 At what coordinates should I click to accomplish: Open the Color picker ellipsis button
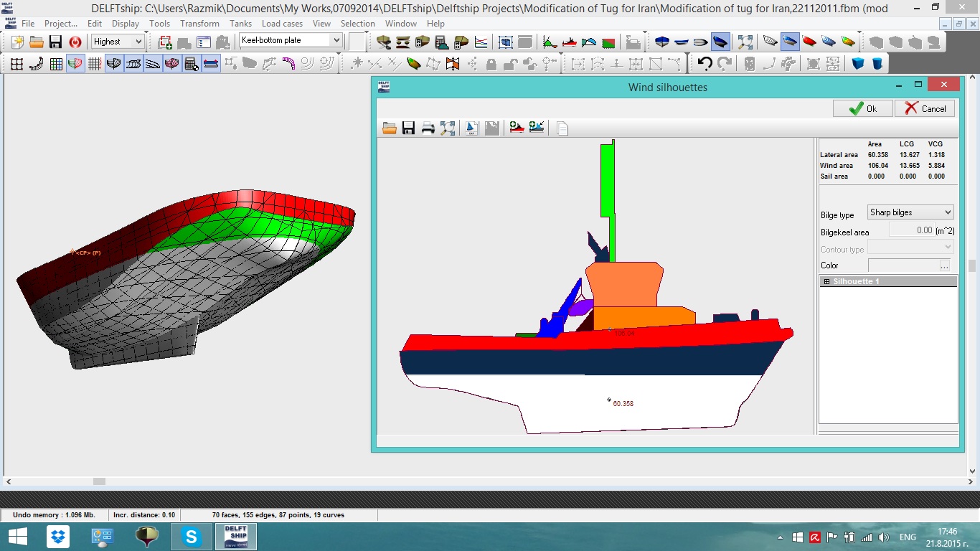pyautogui.click(x=944, y=265)
